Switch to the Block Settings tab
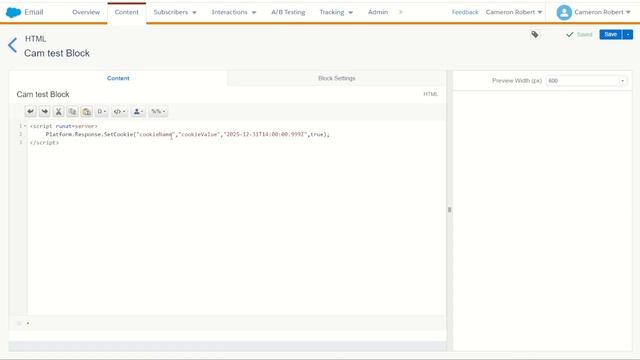The height and width of the screenshot is (360, 640). tap(337, 78)
